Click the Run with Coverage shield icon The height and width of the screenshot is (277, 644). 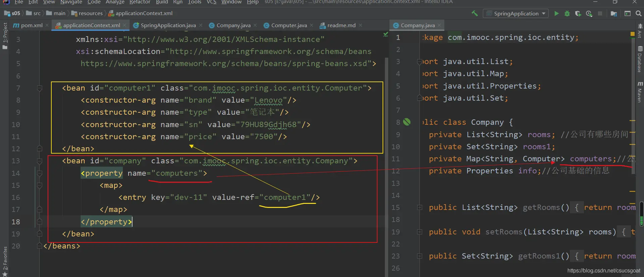(578, 13)
